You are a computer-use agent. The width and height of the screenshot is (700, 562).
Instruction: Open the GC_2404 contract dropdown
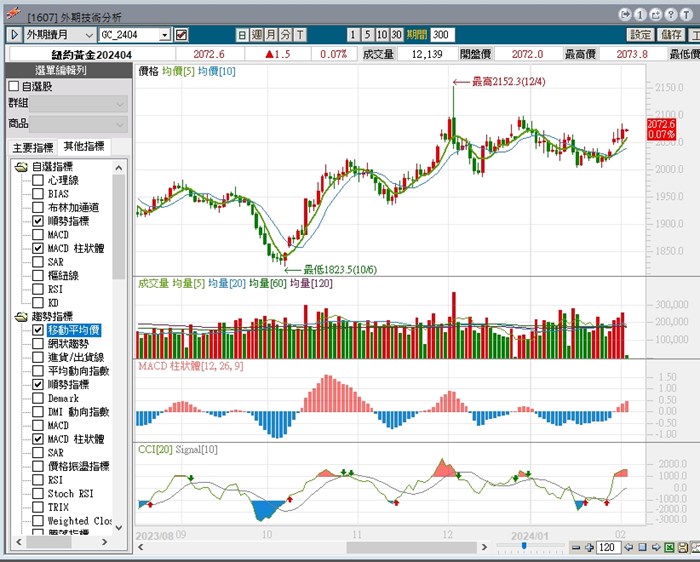[x=163, y=34]
